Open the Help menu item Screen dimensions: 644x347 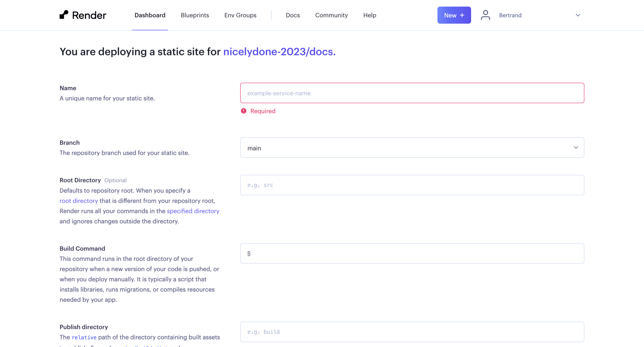[370, 15]
